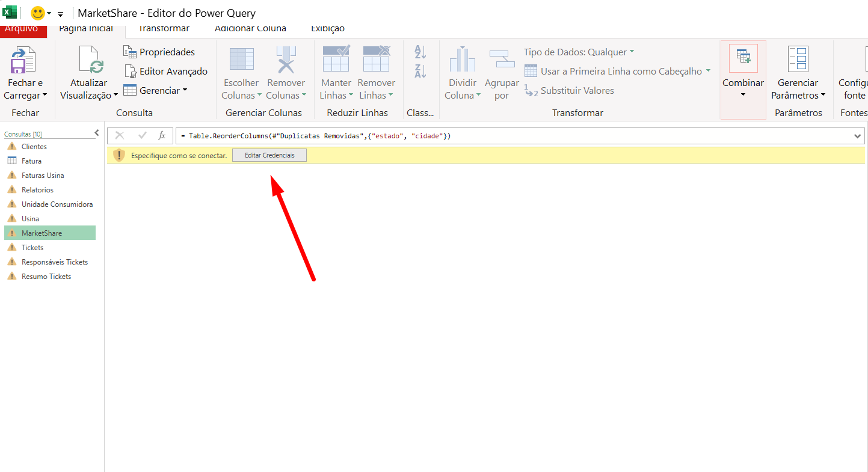This screenshot has height=472, width=868.
Task: Open the Propriedades of the query
Action: tap(159, 52)
